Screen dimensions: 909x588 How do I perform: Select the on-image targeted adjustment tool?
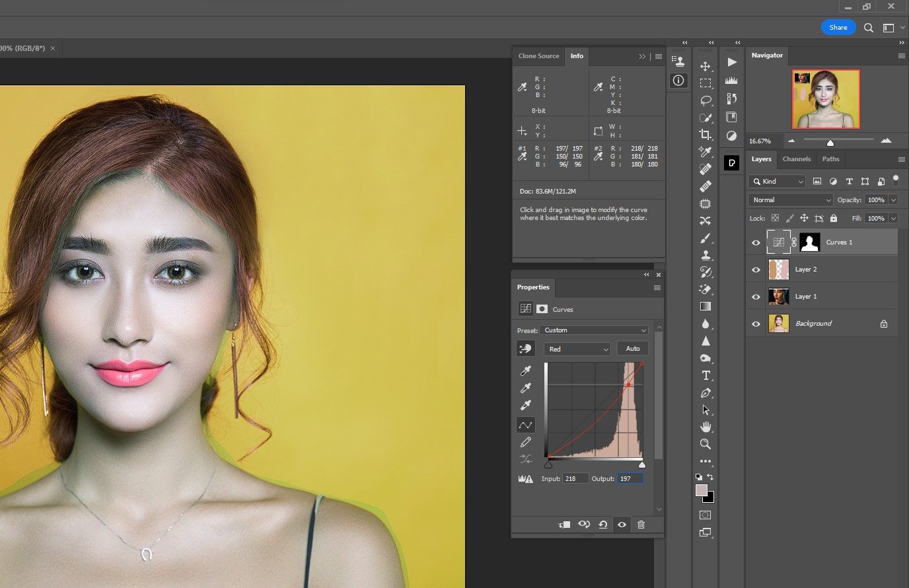(526, 348)
